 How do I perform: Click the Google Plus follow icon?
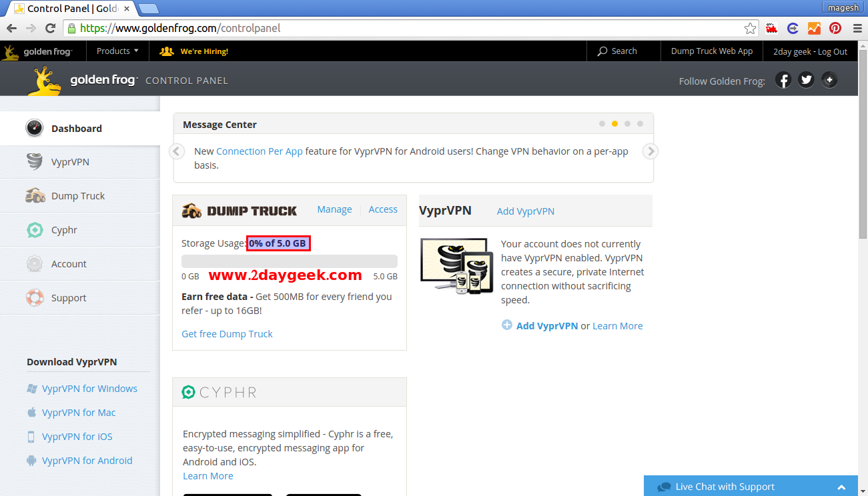click(829, 81)
